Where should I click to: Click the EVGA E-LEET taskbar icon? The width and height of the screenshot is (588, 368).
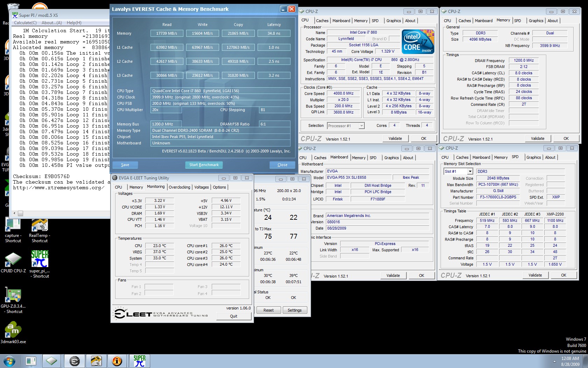(x=74, y=361)
